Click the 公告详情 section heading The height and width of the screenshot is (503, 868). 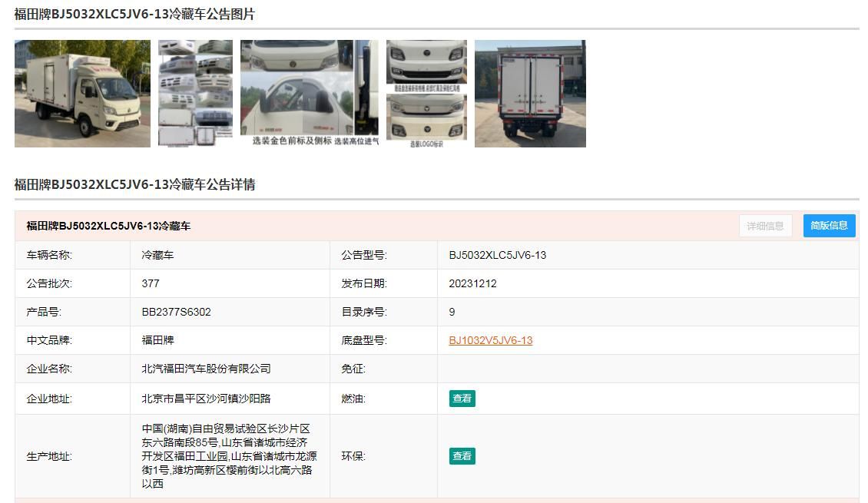click(134, 184)
